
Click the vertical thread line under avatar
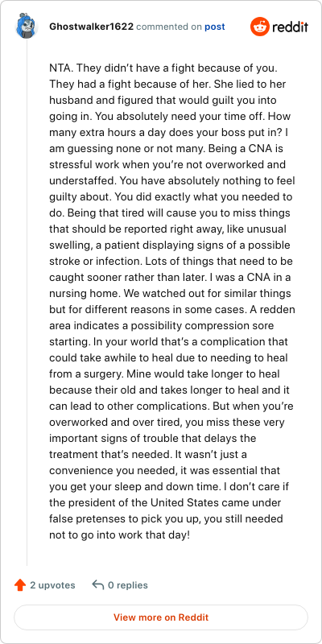point(27,303)
